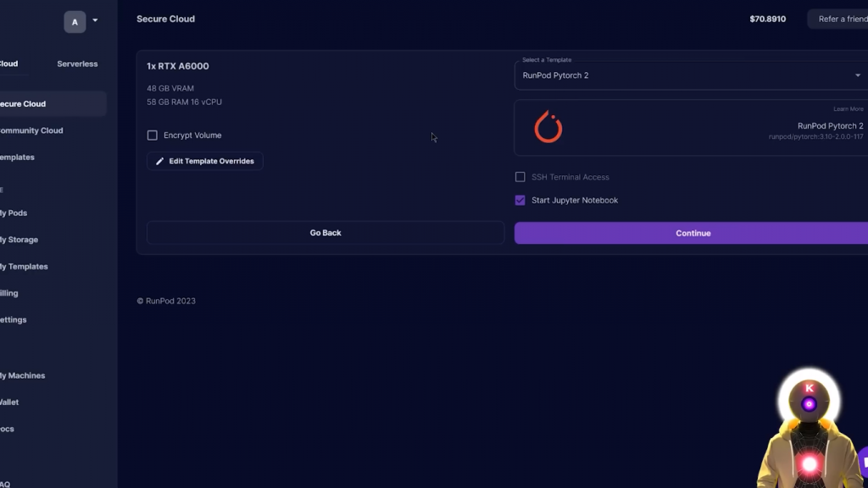Open My Templates in the sidebar
The height and width of the screenshot is (488, 868).
click(x=25, y=266)
